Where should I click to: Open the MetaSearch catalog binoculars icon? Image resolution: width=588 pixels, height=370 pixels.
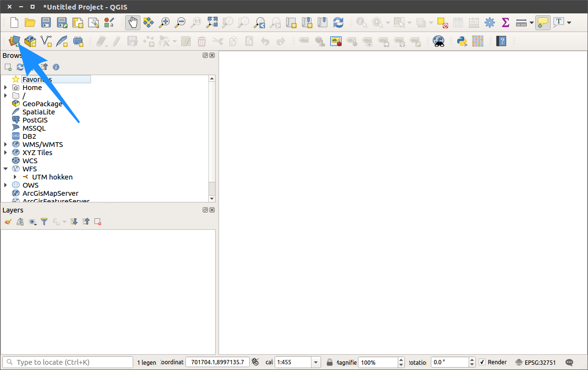point(438,41)
